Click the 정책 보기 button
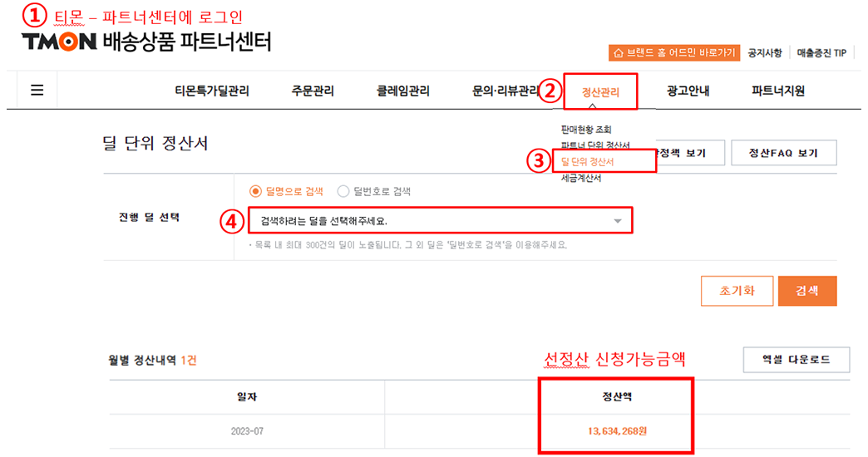 tap(689, 153)
